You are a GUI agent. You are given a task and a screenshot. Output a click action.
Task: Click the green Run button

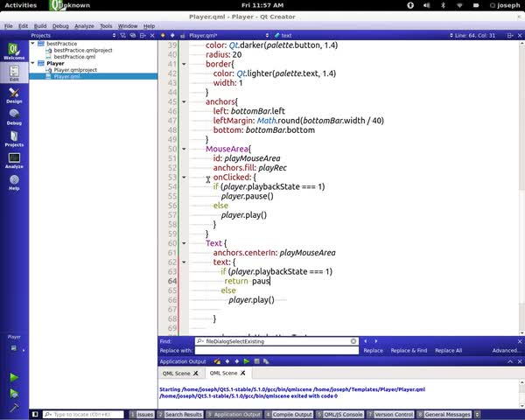pyautogui.click(x=14, y=377)
